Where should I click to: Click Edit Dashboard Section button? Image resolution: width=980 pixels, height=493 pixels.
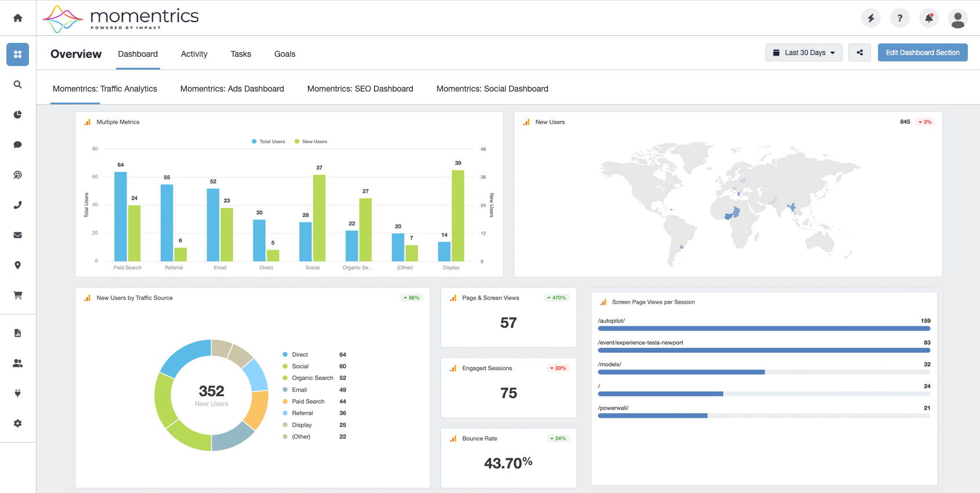(923, 52)
